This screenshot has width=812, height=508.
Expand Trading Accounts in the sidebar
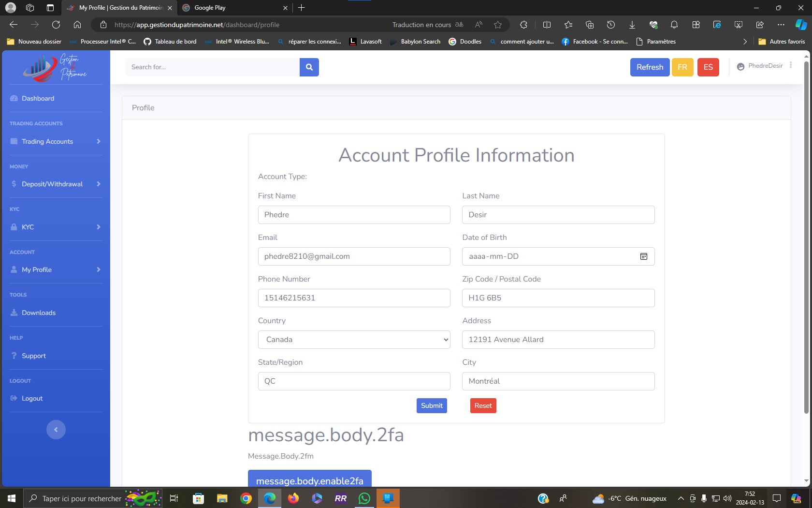pos(56,141)
